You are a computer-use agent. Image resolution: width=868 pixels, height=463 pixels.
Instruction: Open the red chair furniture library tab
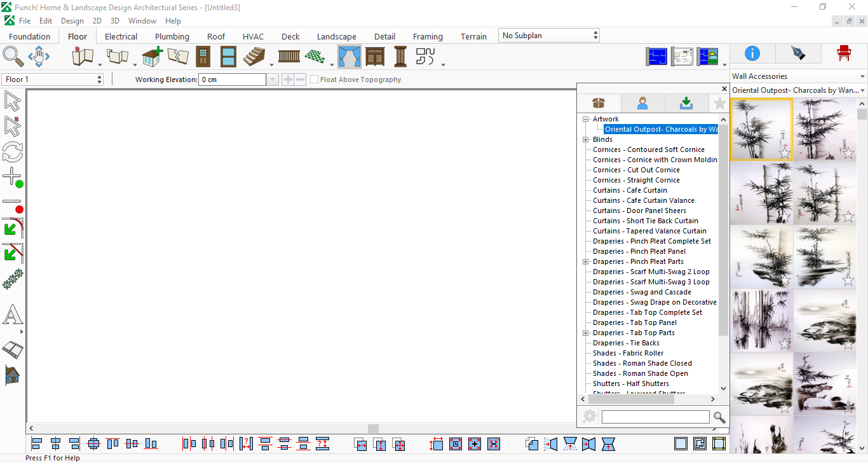[844, 53]
